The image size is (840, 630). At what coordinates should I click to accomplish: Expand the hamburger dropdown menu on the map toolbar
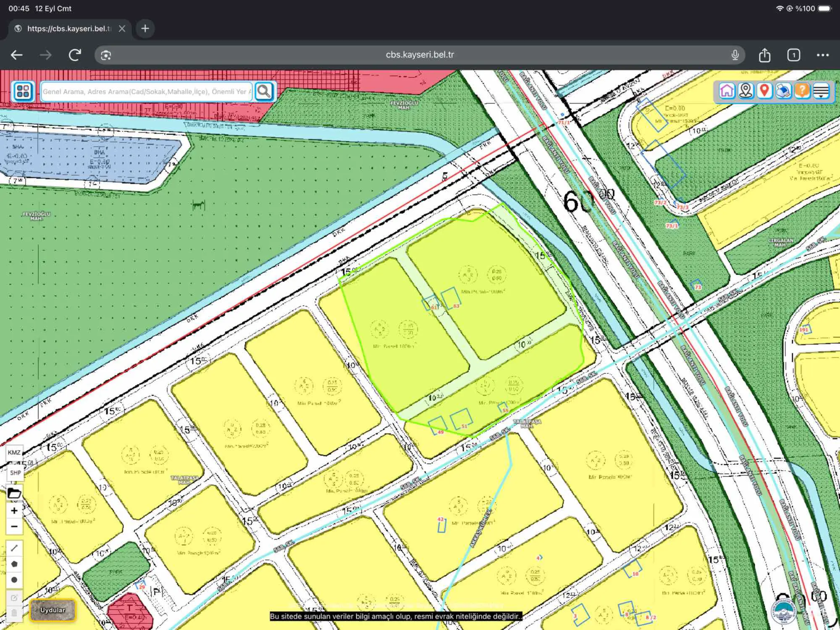tap(821, 91)
